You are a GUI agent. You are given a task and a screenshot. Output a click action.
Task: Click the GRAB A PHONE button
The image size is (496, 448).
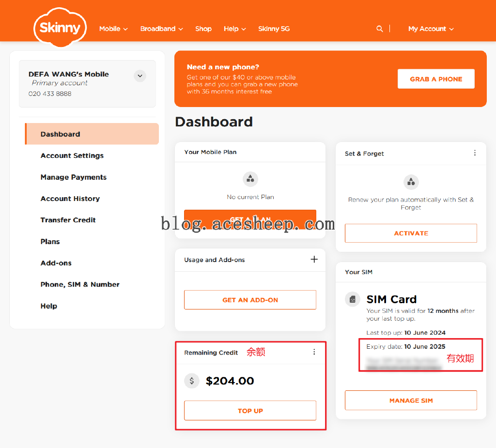pos(436,79)
